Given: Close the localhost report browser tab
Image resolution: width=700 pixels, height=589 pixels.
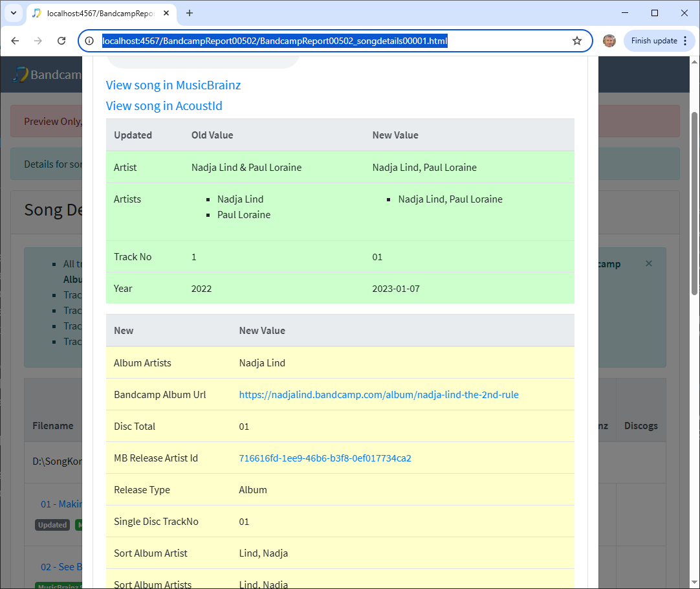Looking at the screenshot, I should [x=166, y=13].
